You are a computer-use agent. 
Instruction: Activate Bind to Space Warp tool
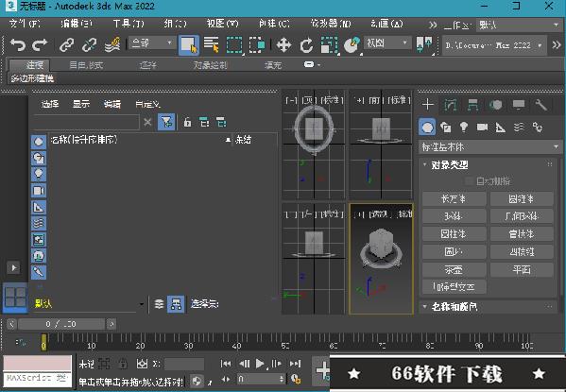tap(111, 45)
